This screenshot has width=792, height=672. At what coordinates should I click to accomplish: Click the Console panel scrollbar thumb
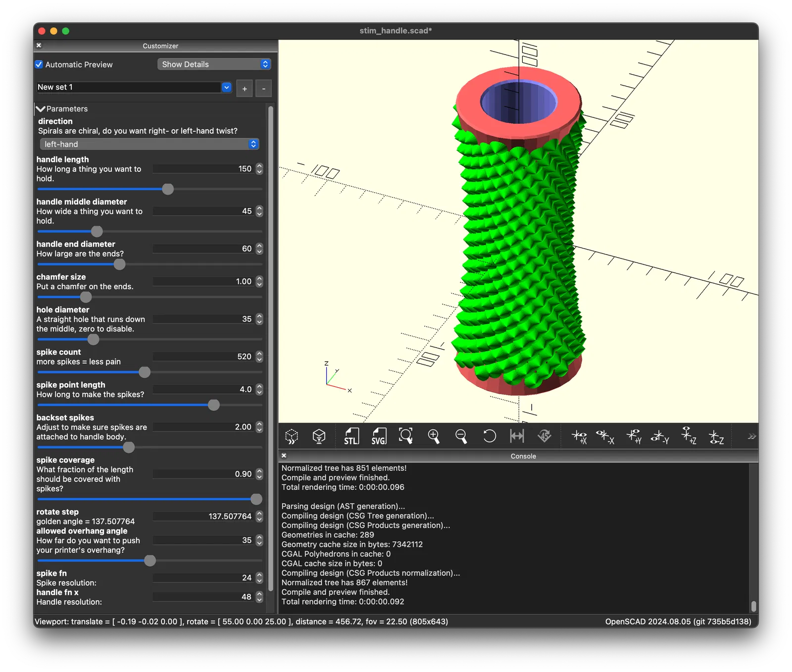tap(753, 606)
